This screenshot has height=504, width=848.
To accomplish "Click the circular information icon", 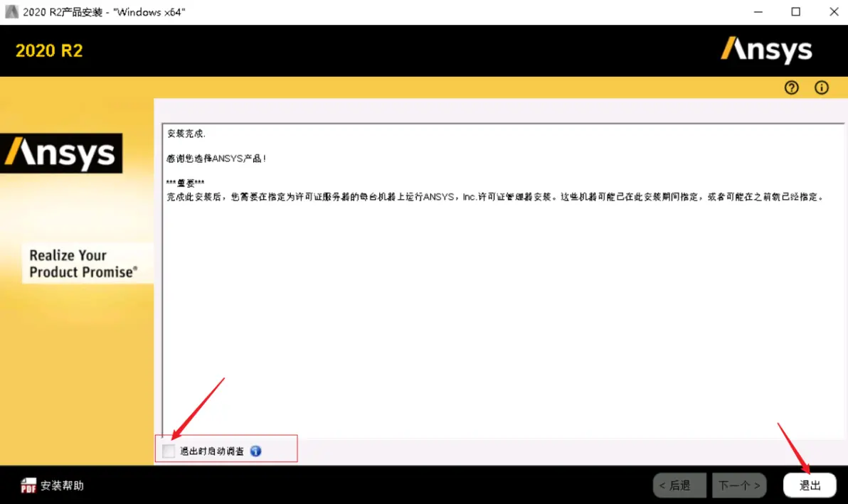I will pyautogui.click(x=821, y=87).
